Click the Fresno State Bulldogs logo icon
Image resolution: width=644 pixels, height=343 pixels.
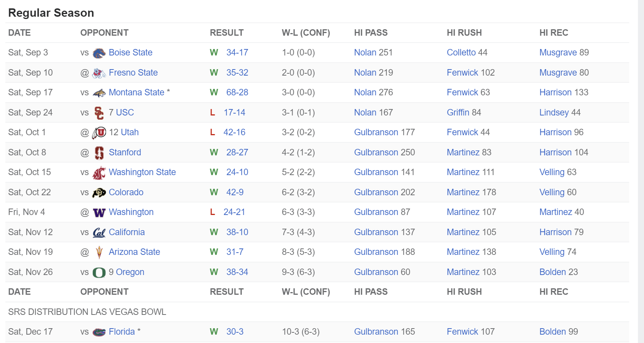[99, 73]
